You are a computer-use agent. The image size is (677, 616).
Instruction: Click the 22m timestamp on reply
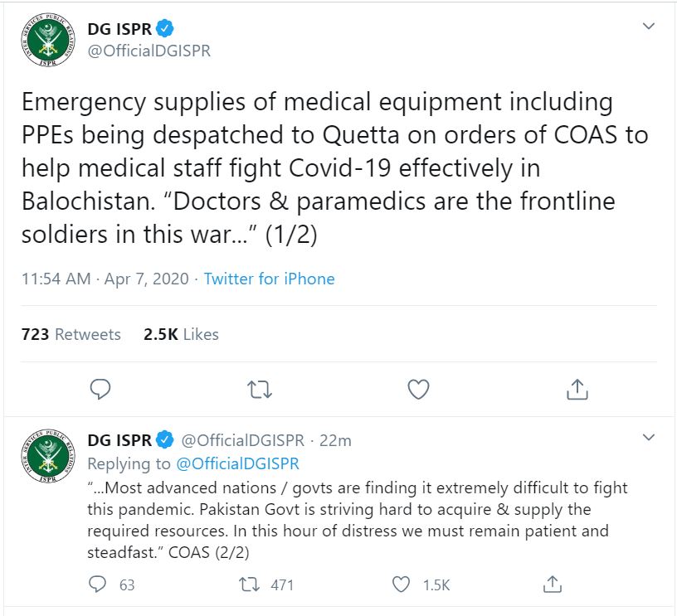(335, 440)
